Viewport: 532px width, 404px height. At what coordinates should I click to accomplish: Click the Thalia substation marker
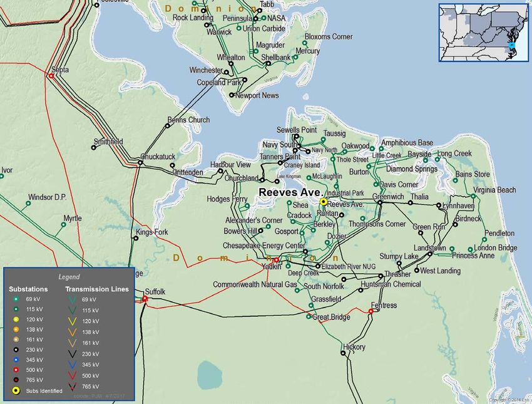[410, 203]
